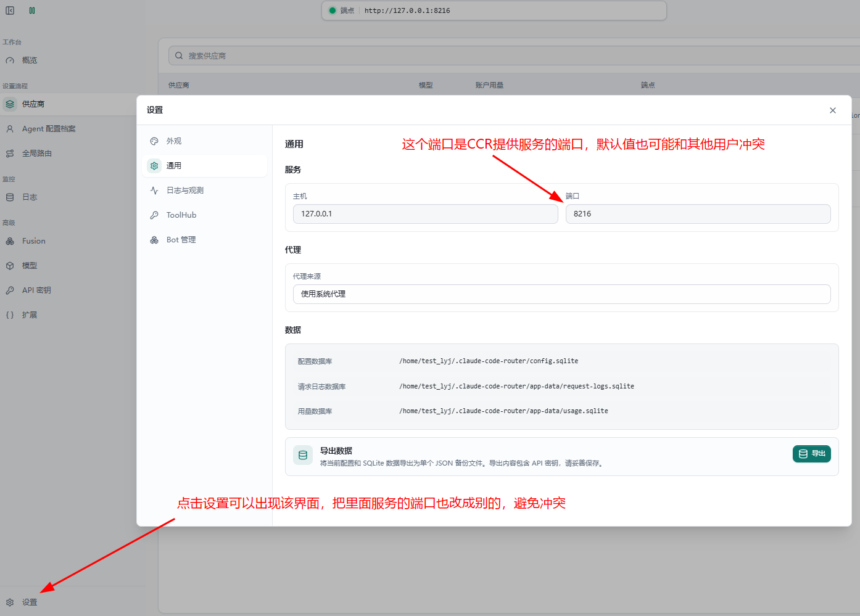860x616 pixels.
Task: Open 全局路由 routing icon
Action: click(10, 154)
